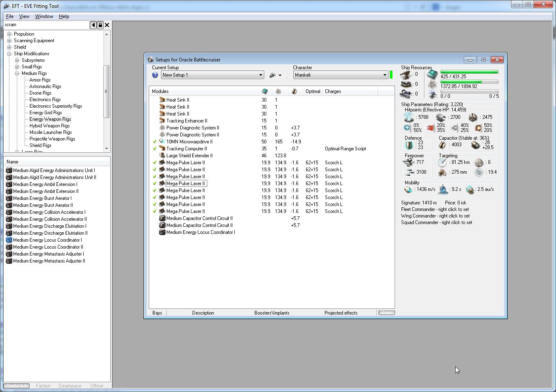Click the Squad Commander line

coord(437,222)
